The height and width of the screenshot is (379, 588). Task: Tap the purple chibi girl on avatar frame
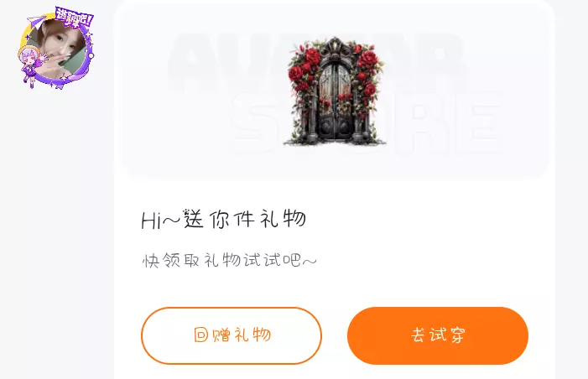tap(30, 65)
